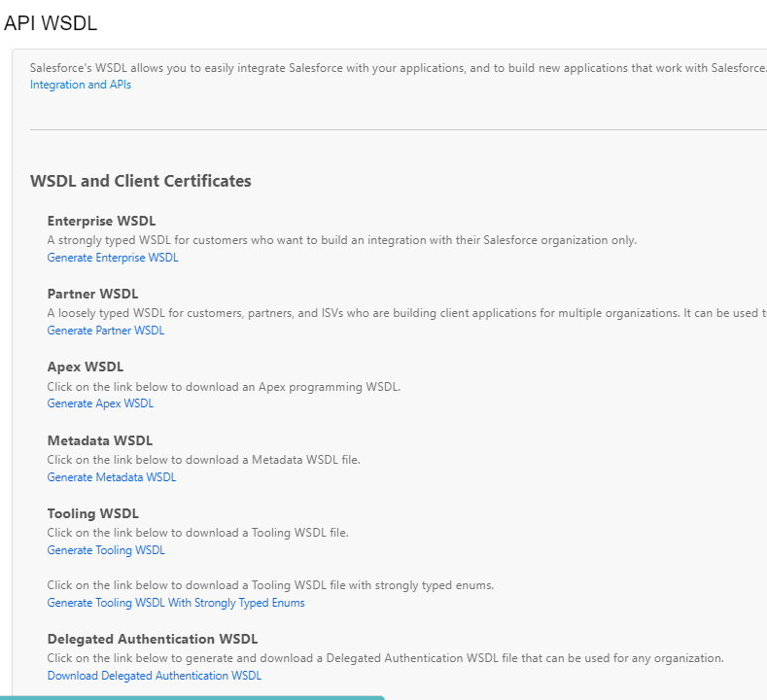Click the Enterprise WSDL section heading
This screenshot has height=700, width=767.
[101, 221]
